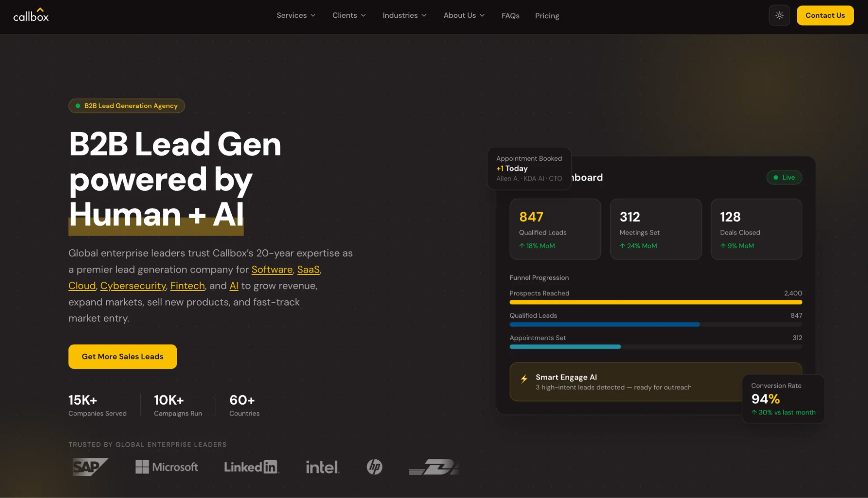The width and height of the screenshot is (868, 498).
Task: Click the Appointments Set teal progress bar
Action: click(565, 346)
